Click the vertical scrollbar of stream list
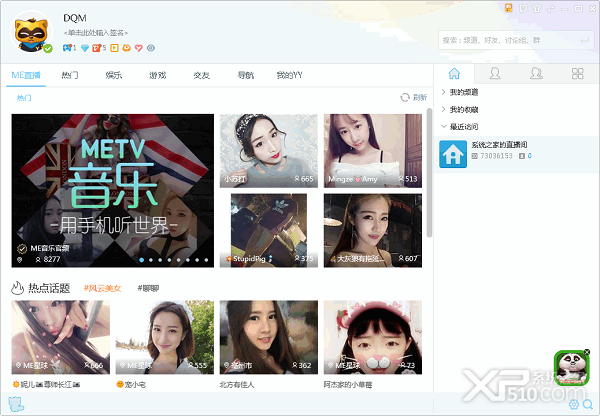The width and height of the screenshot is (600, 416). [429, 173]
